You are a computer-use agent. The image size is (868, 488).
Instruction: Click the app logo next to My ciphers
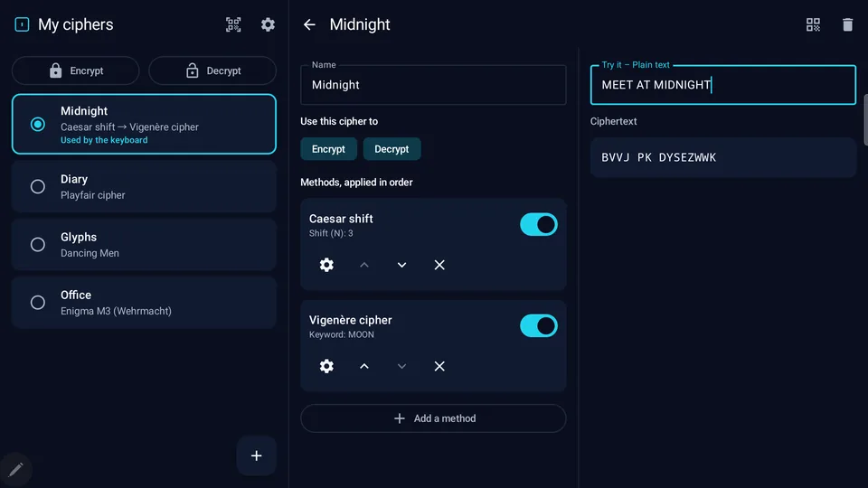coord(22,24)
